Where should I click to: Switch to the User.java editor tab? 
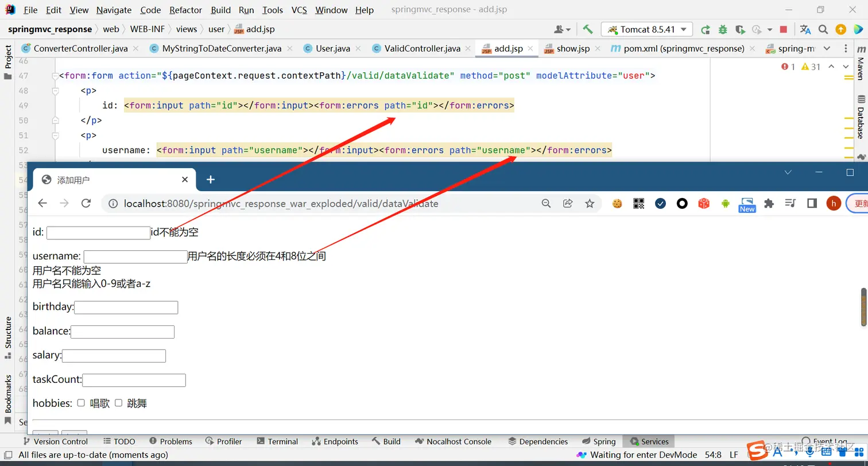[x=333, y=49]
